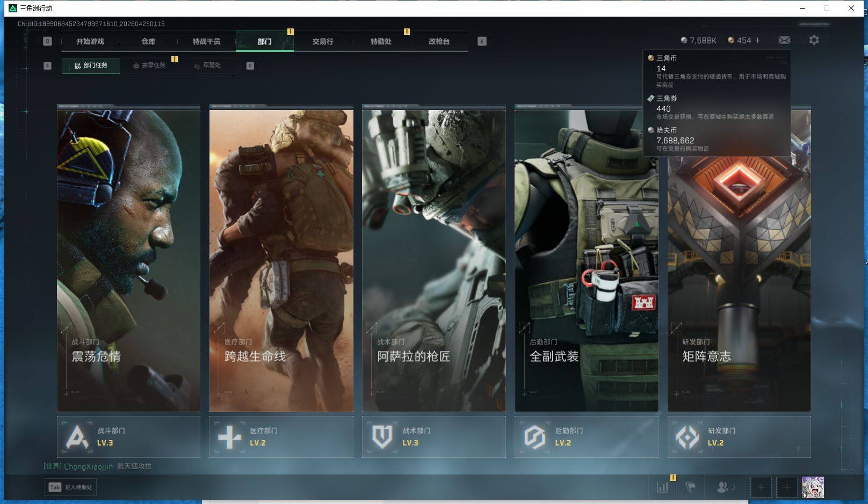Click the expand icon above 跨越生命线
Viewport: 868px width, 504px height.
219,327
